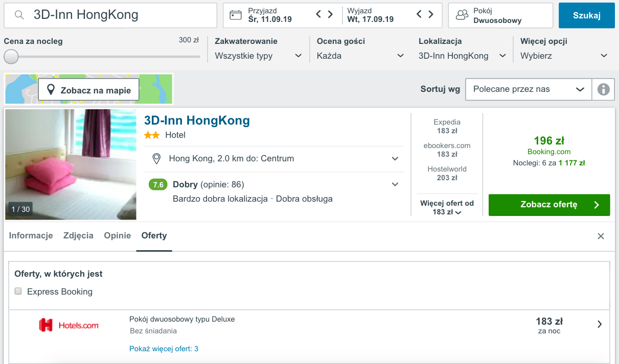This screenshot has width=619, height=364.
Task: Select the ebookers.com 183 zł offer
Action: (x=447, y=150)
